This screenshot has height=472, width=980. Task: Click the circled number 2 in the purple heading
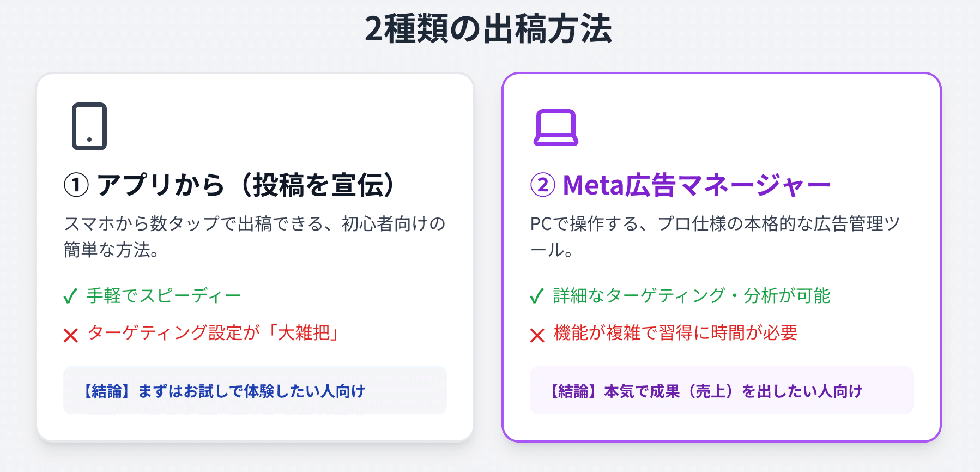tap(543, 185)
